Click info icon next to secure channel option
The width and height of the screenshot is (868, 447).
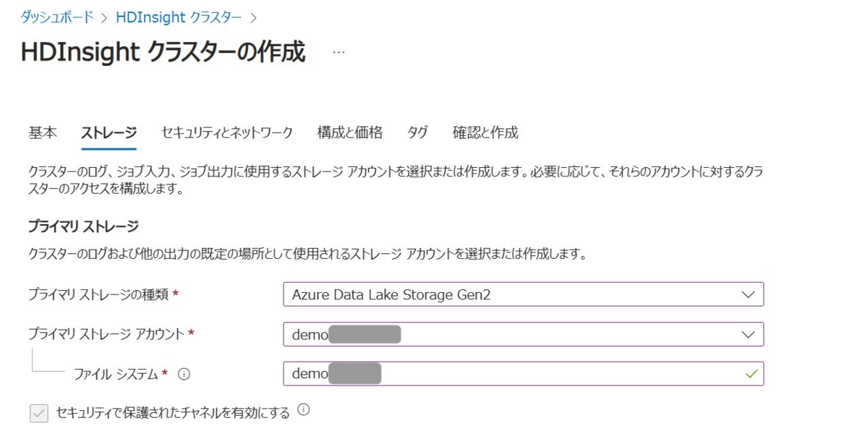pos(304,411)
